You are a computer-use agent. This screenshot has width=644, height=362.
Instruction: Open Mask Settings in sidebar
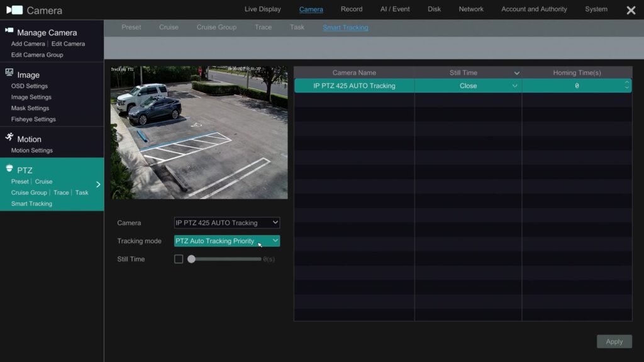coord(30,108)
